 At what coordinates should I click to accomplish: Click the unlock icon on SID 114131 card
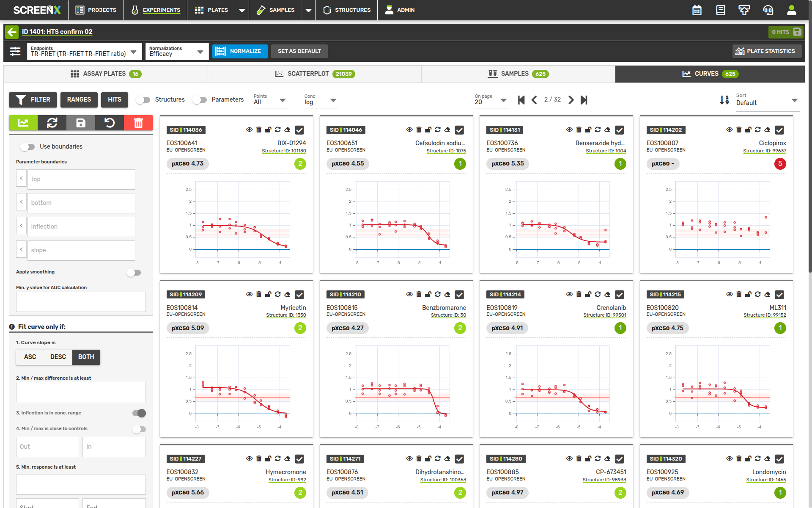[x=588, y=130]
